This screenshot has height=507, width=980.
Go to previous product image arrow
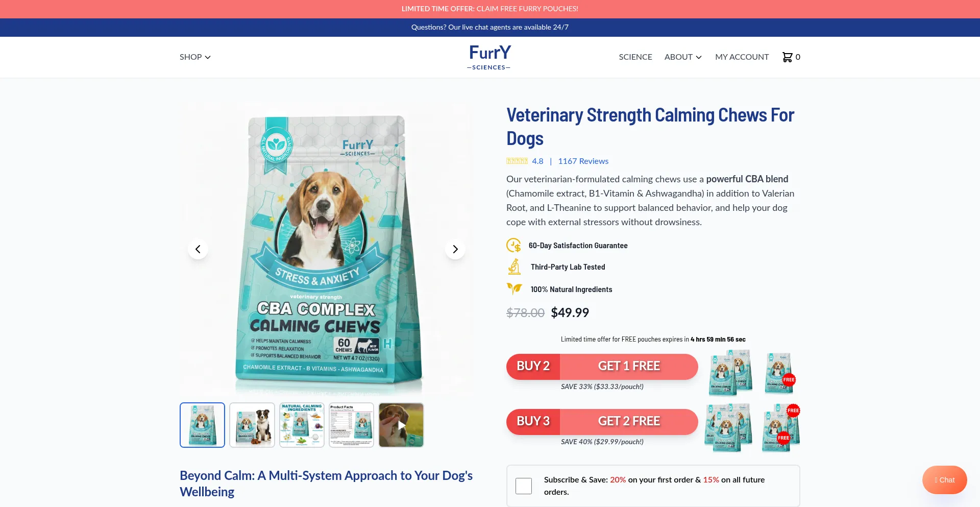(198, 249)
